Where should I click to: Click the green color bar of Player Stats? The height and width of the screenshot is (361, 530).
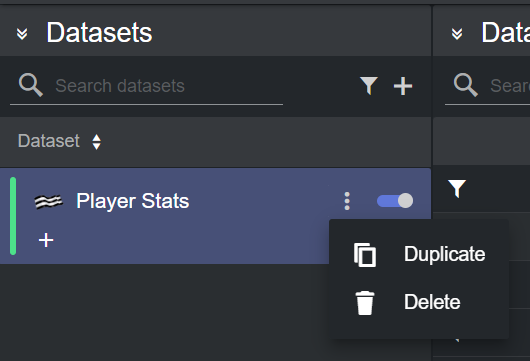(x=13, y=216)
